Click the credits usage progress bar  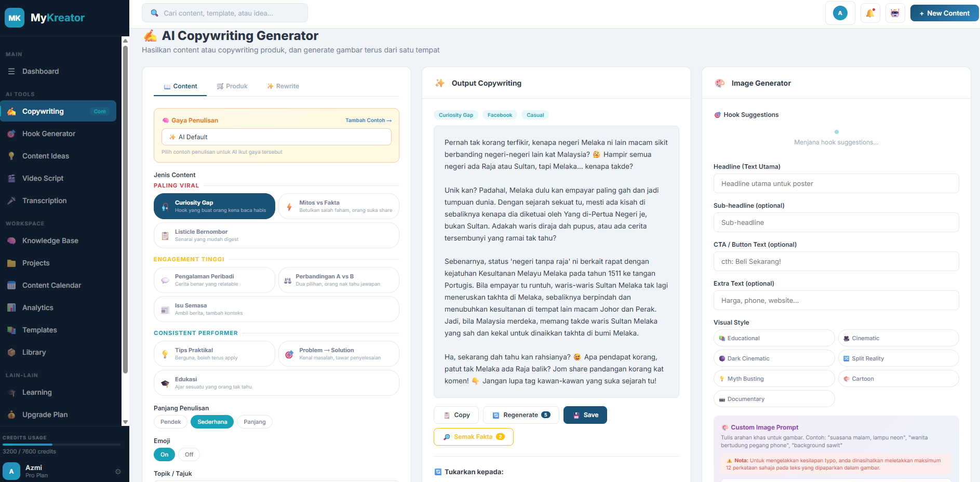coord(62,444)
